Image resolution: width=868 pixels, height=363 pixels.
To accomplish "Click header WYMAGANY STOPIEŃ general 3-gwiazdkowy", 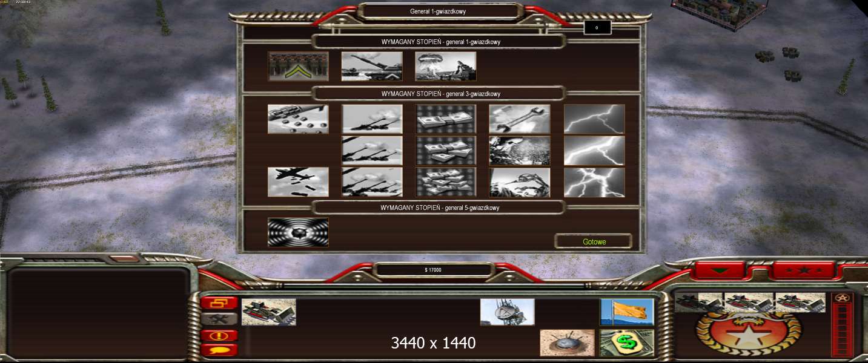I will point(440,94).
